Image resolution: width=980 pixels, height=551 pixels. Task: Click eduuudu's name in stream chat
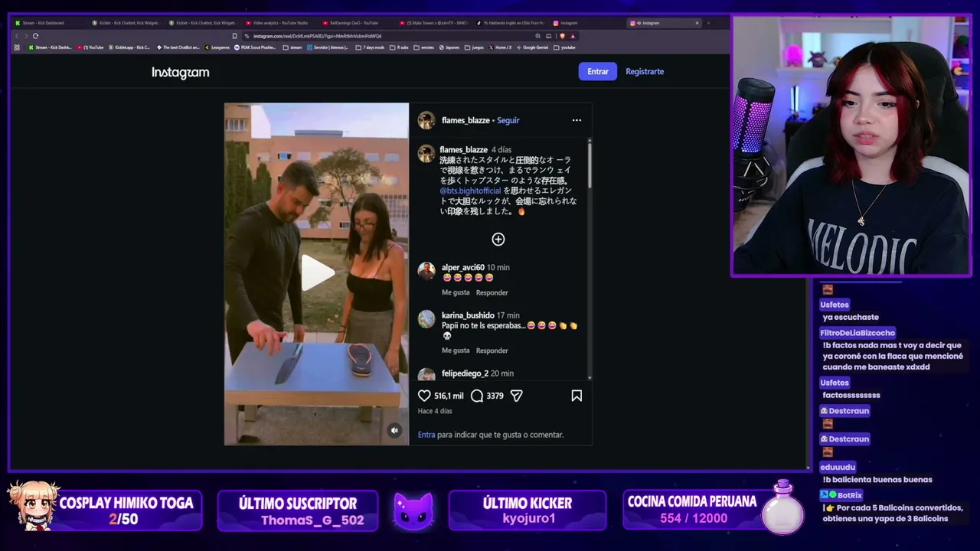[x=838, y=467]
